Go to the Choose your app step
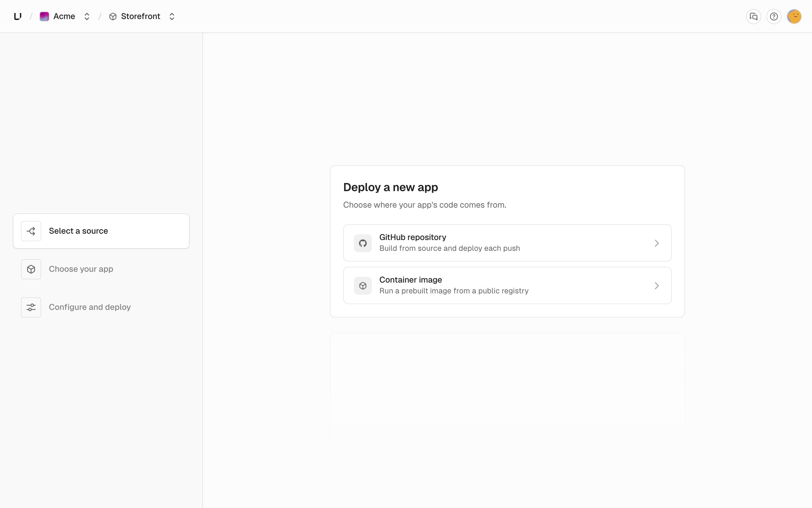The height and width of the screenshot is (508, 812). click(x=101, y=269)
